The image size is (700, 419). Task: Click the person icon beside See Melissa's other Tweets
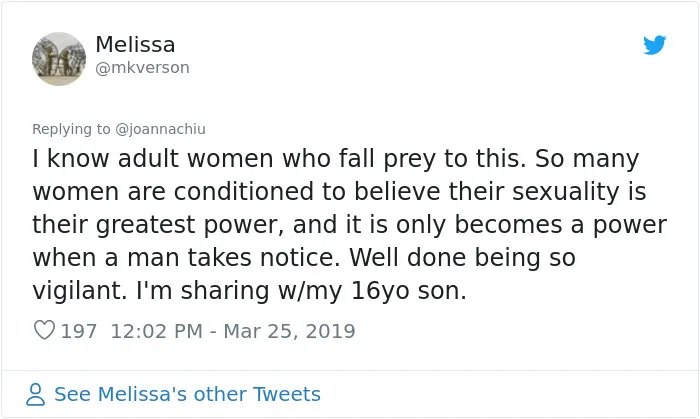tap(35, 394)
